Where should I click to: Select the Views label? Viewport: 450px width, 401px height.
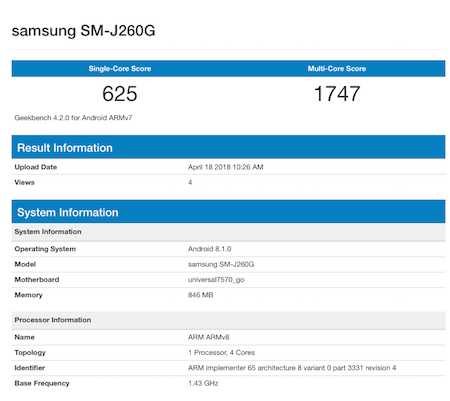(24, 182)
